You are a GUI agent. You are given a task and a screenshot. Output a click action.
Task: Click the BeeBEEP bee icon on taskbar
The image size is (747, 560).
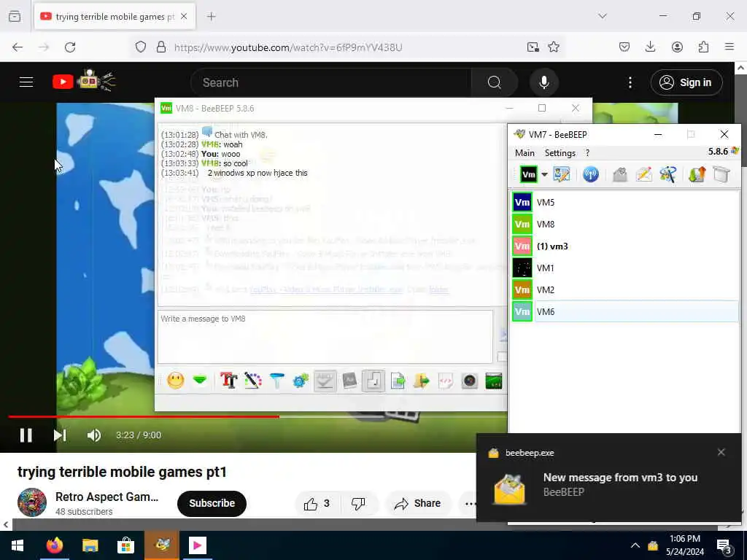[162, 545]
